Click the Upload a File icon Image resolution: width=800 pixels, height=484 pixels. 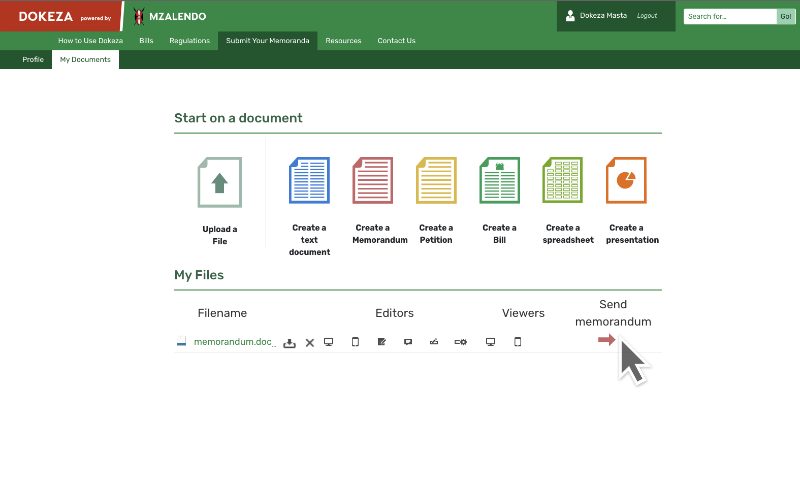pos(219,182)
